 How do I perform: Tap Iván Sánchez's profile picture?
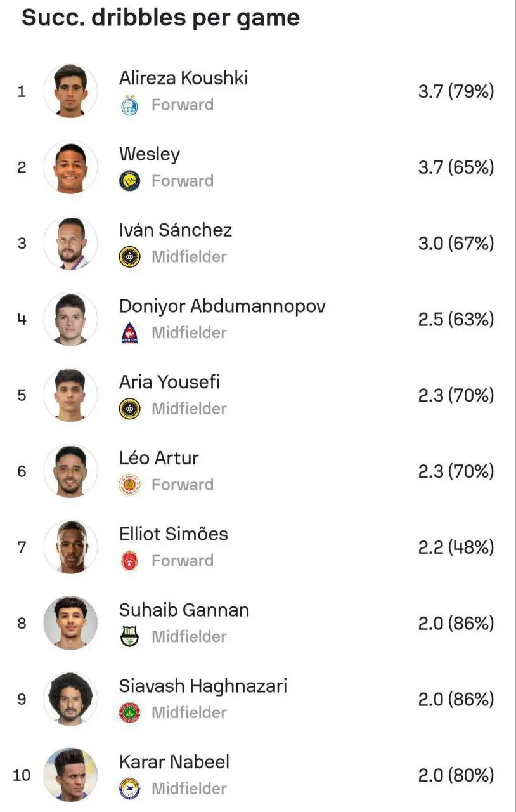(70, 243)
